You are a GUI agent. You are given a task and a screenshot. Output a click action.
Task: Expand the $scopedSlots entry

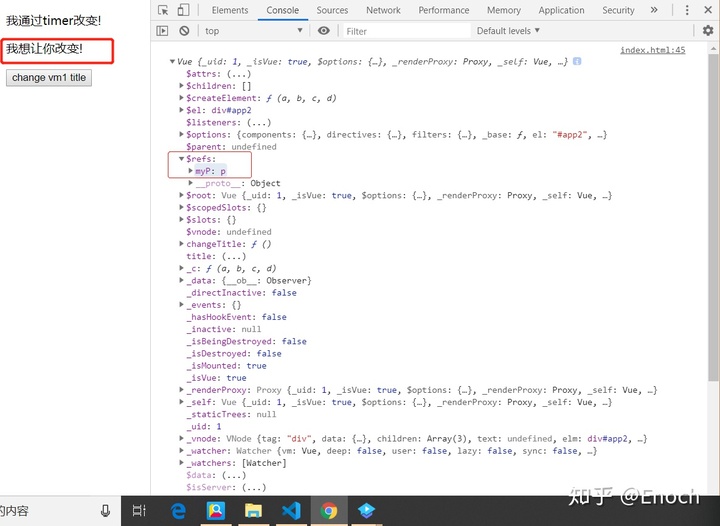[181, 207]
